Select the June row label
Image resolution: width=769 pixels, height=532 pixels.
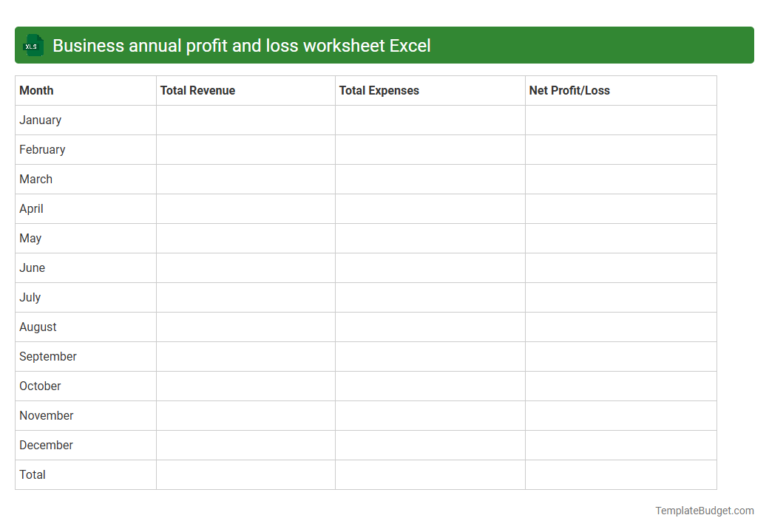(32, 267)
